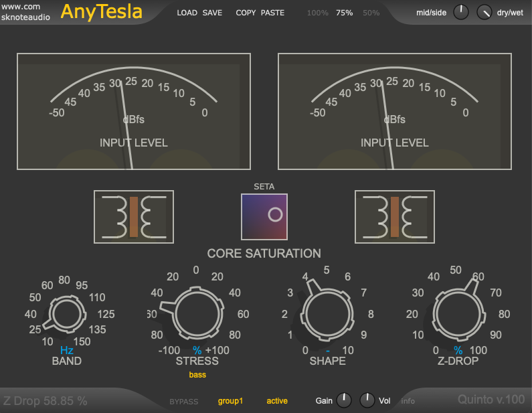Viewport: 532px width, 413px height.
Task: Toggle the bass mode label under STRESS
Action: (x=197, y=375)
